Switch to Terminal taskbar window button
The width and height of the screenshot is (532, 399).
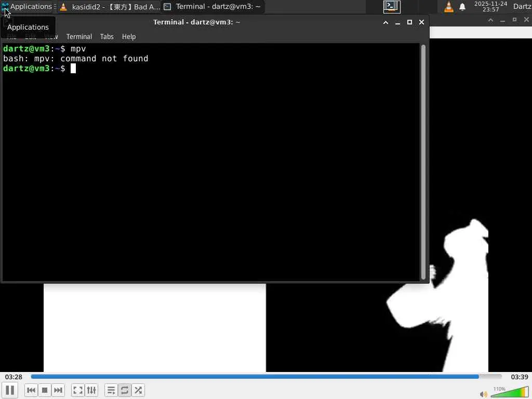click(x=212, y=6)
